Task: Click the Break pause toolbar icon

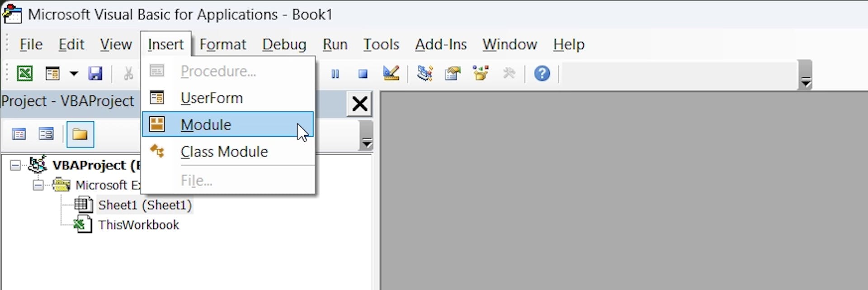Action: click(335, 74)
